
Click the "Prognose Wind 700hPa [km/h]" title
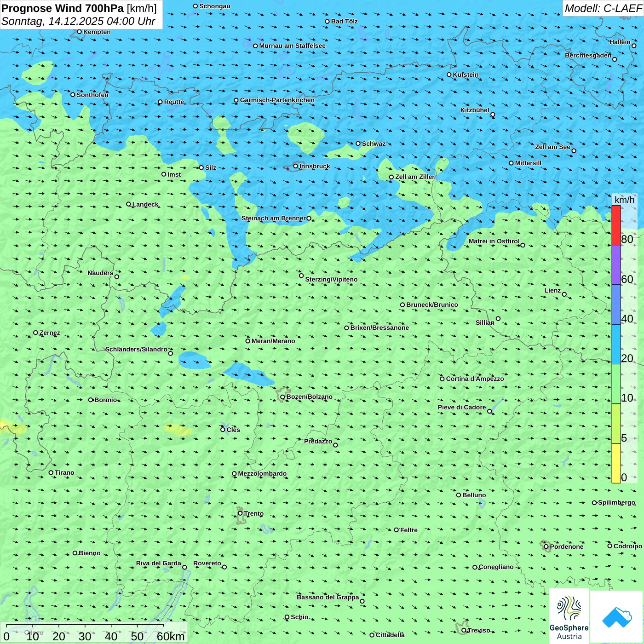(x=79, y=8)
